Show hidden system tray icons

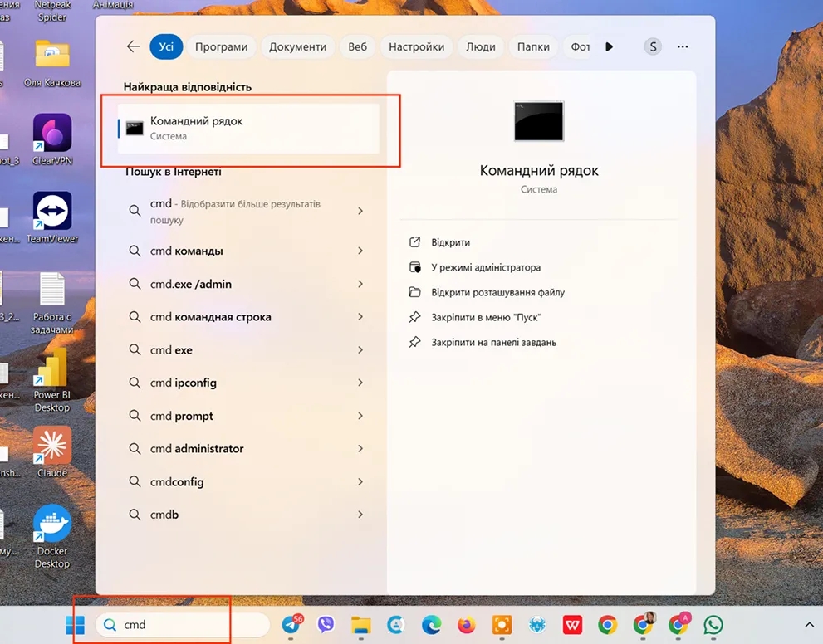tap(809, 625)
